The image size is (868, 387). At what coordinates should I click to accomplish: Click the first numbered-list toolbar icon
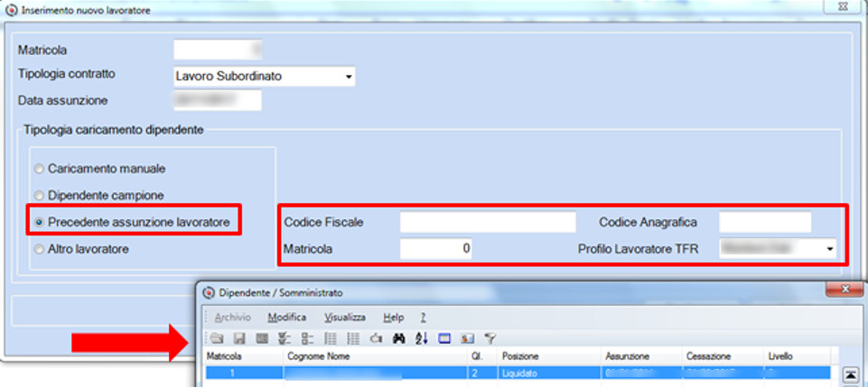(x=331, y=337)
